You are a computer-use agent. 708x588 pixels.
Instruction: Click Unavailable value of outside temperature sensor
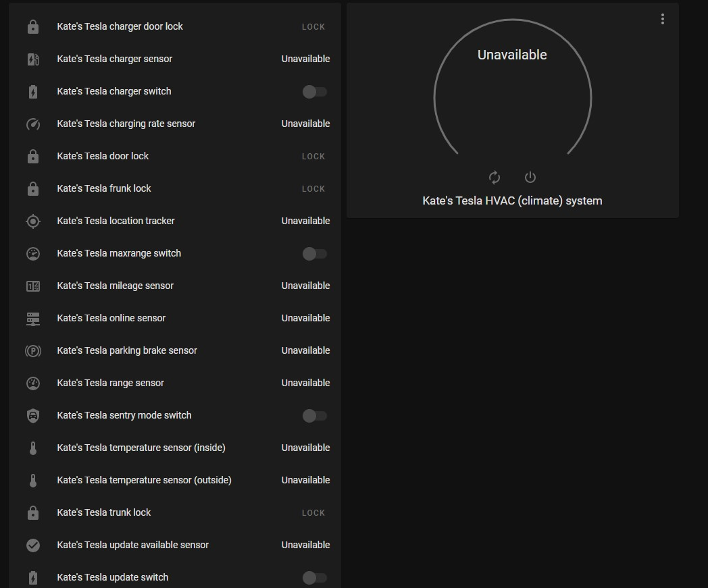tap(305, 480)
